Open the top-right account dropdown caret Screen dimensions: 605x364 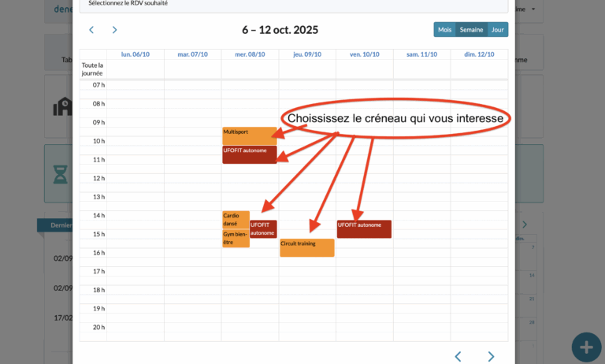(533, 9)
